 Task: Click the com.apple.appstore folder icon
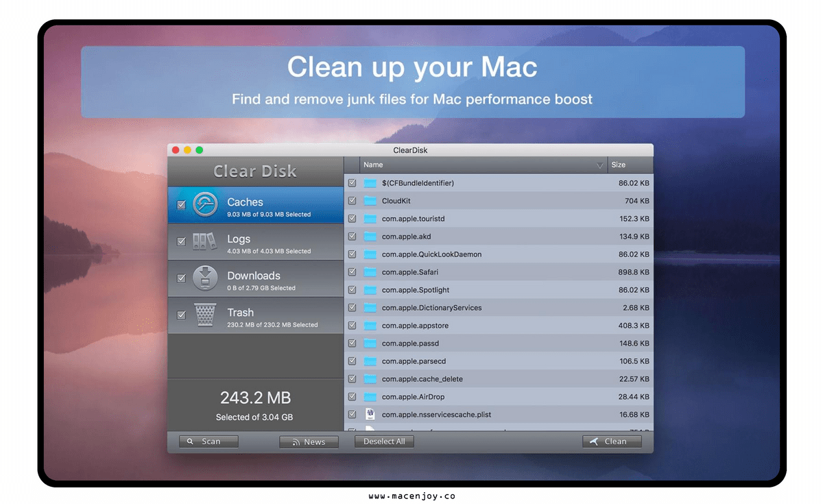pos(370,326)
